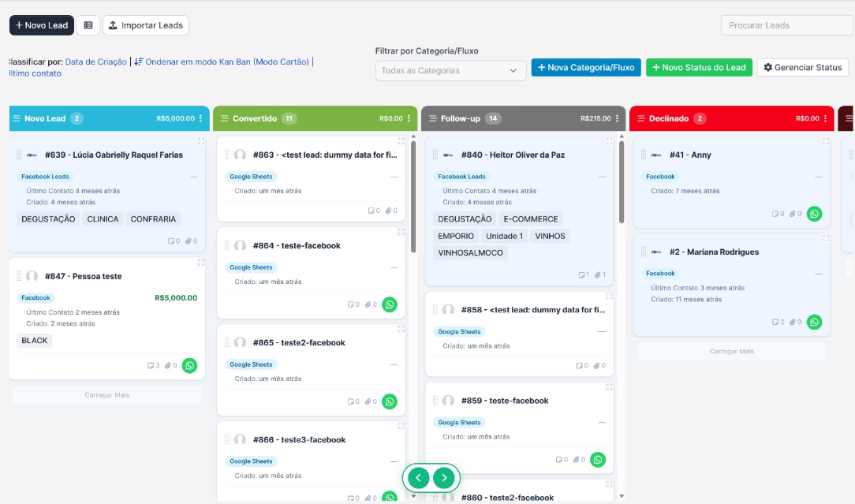Viewport: 855px width, 504px height.
Task: Click Convertido column hamburger icon
Action: (225, 118)
